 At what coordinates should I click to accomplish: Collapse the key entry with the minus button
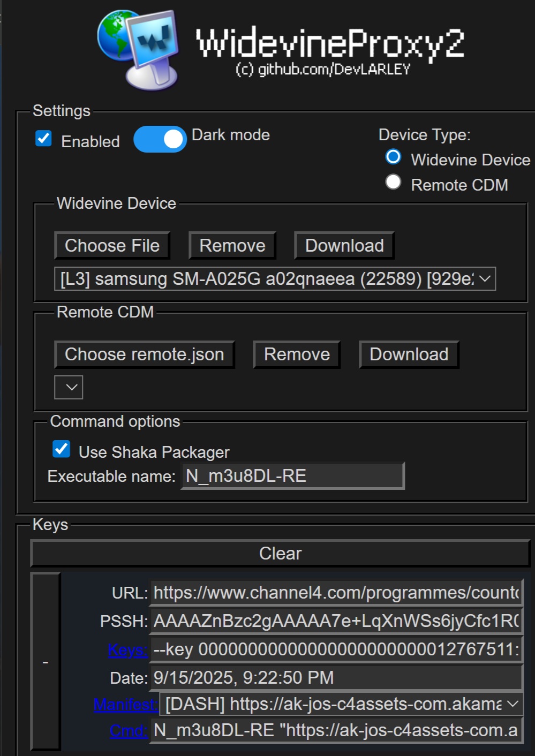point(46,662)
